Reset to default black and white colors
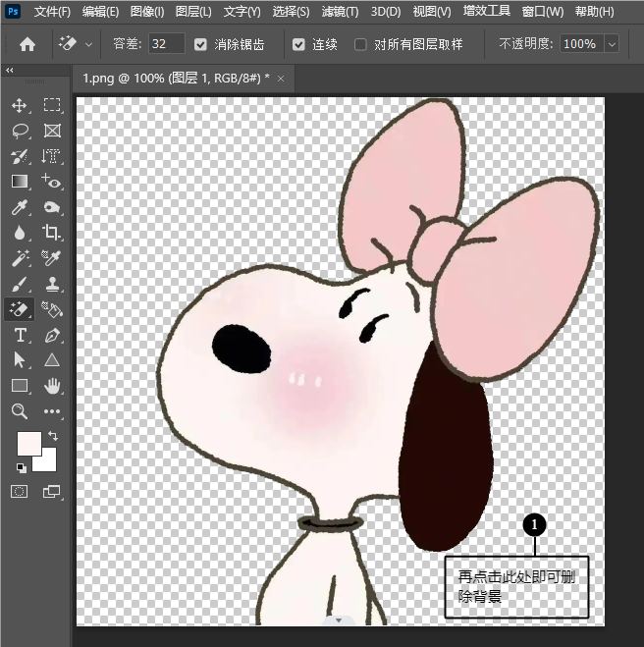The image size is (644, 647). click(21, 468)
